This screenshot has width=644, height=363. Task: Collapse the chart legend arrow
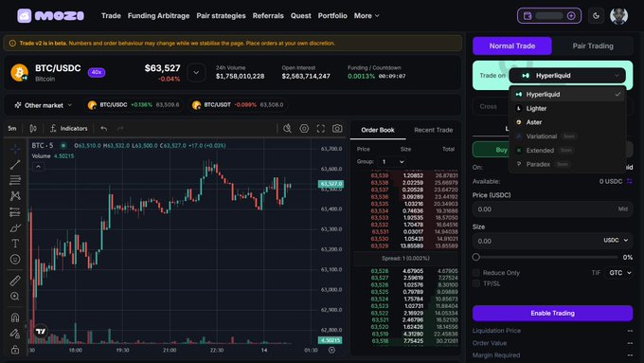tap(38, 167)
